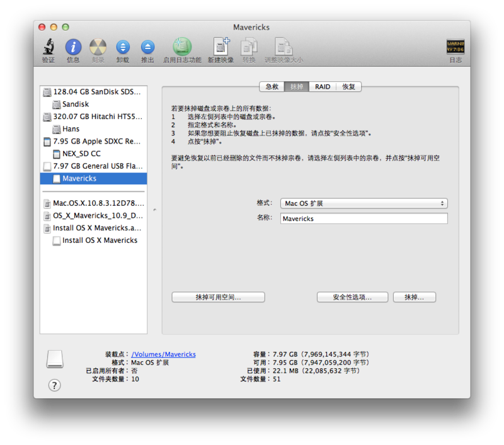Click the Unmount toolbar icon
The image size is (504, 445).
pos(123,47)
